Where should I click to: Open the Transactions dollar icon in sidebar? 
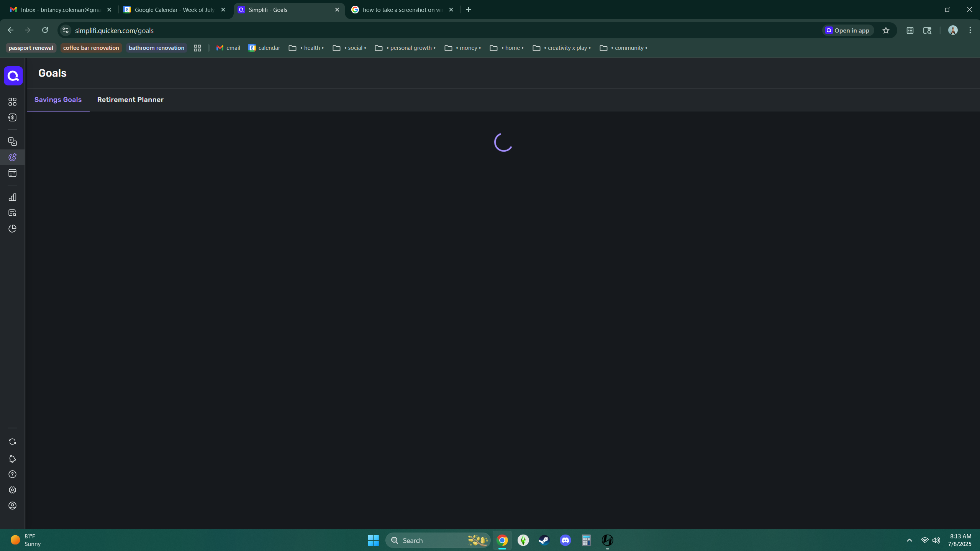pos(12,118)
